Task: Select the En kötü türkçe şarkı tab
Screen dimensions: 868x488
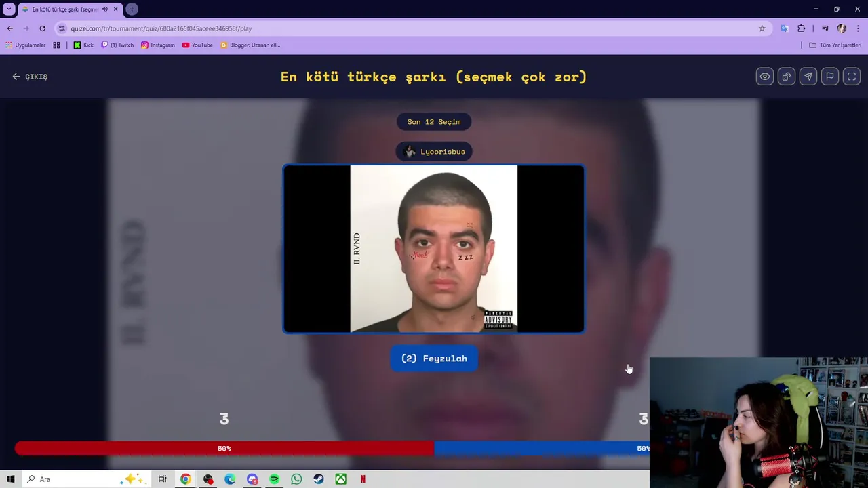Action: tap(71, 9)
